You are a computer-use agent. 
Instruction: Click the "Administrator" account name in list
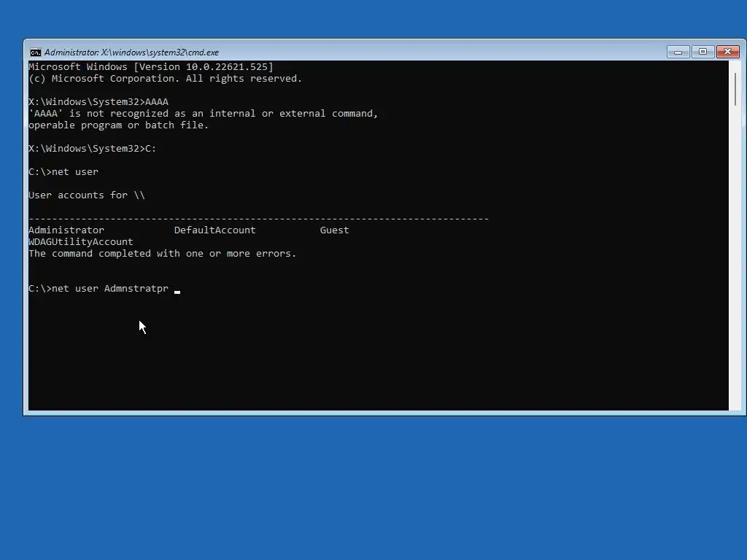click(x=66, y=230)
